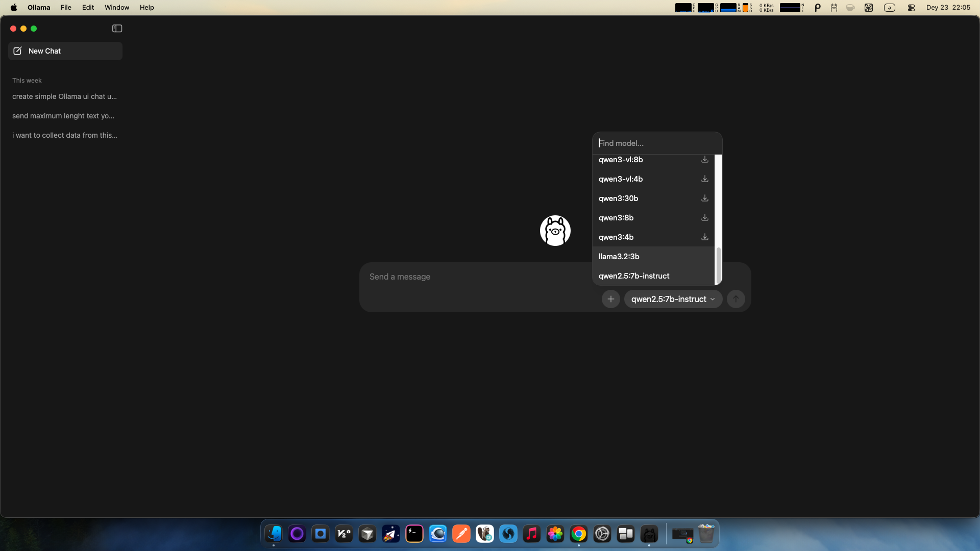
Task: Click the New Chat compose icon
Action: coord(17,51)
